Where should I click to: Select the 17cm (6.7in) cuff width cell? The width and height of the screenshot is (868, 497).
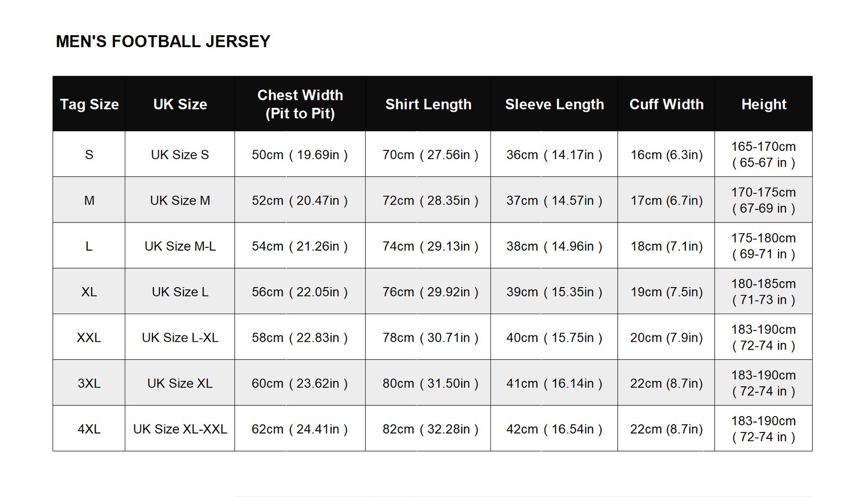[666, 200]
